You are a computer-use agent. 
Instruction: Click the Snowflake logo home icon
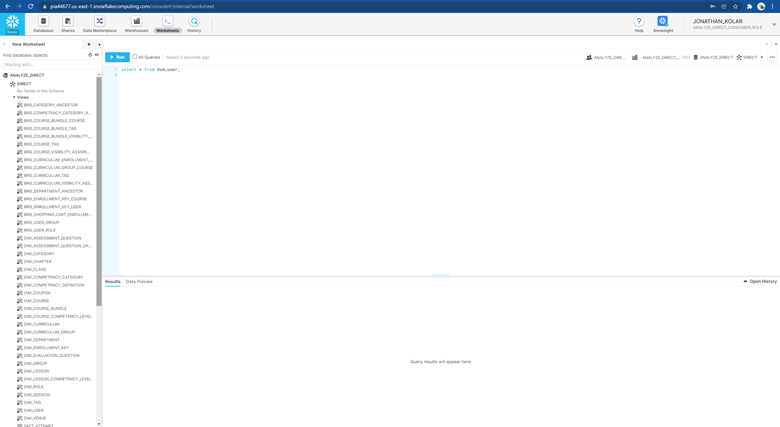[12, 24]
